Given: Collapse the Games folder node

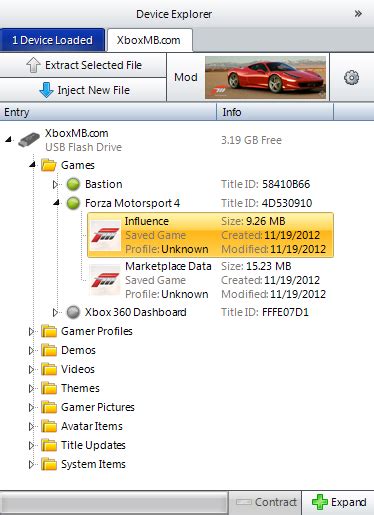Looking at the screenshot, I should [x=32, y=164].
